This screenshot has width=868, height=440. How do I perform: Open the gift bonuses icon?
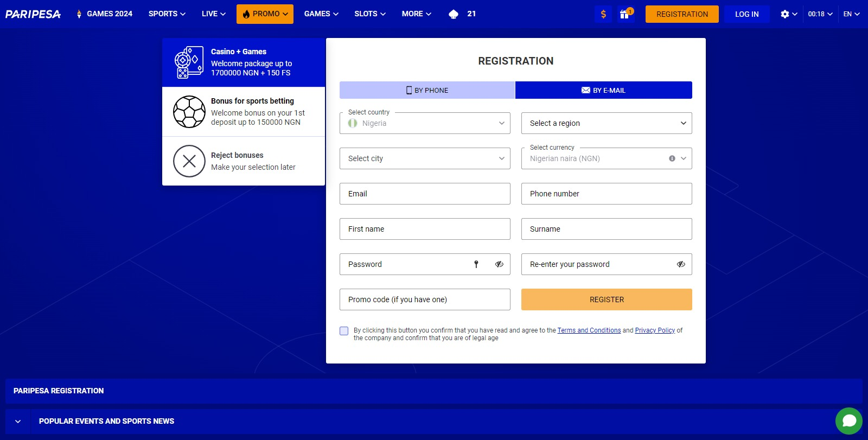coord(625,14)
